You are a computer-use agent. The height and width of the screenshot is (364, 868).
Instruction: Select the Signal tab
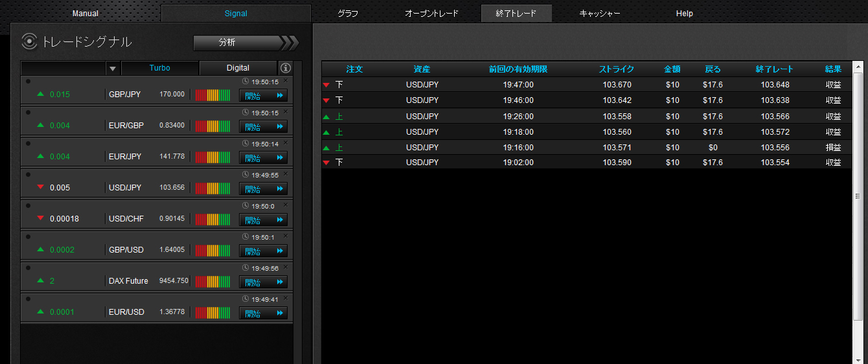236,14
